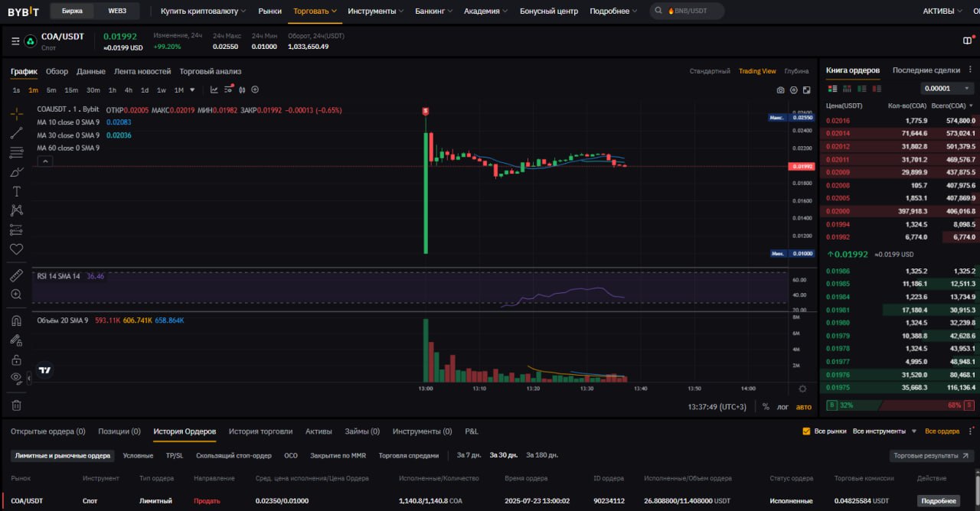Open the "История торговли" tab
Viewport: 980px width, 511px height.
click(260, 431)
